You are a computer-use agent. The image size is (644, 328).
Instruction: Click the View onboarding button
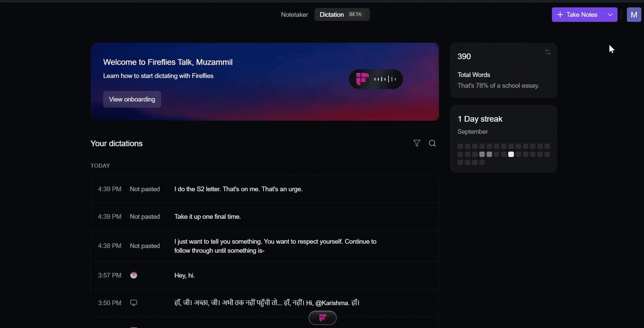[132, 99]
